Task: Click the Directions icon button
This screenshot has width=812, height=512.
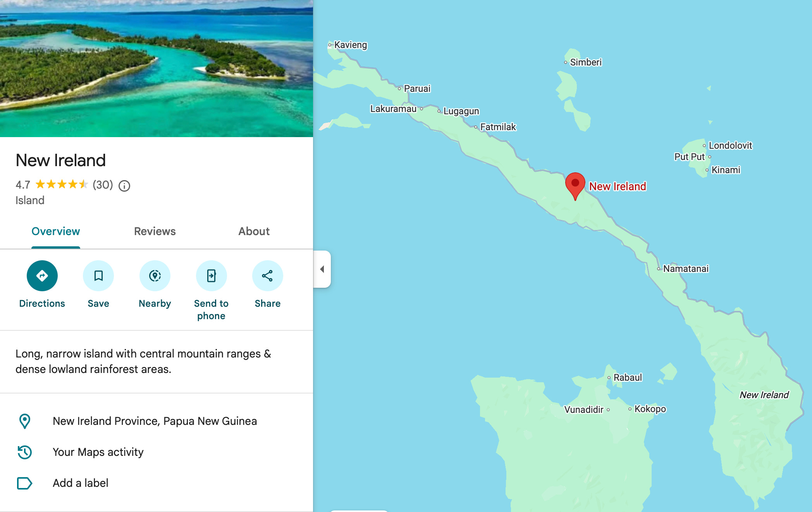Action: 42,276
